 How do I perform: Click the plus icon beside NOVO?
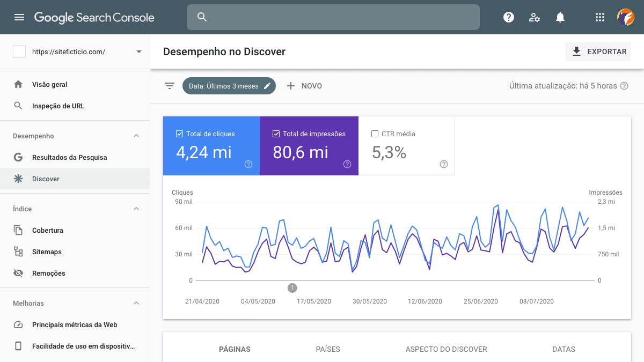[x=291, y=86]
